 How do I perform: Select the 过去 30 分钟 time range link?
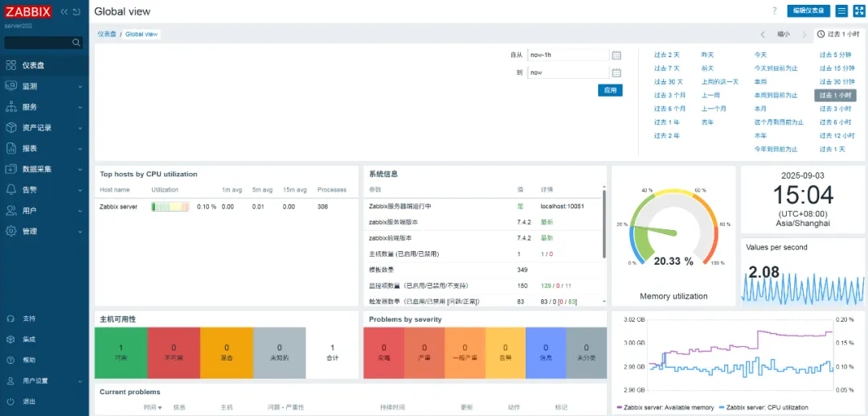point(837,82)
